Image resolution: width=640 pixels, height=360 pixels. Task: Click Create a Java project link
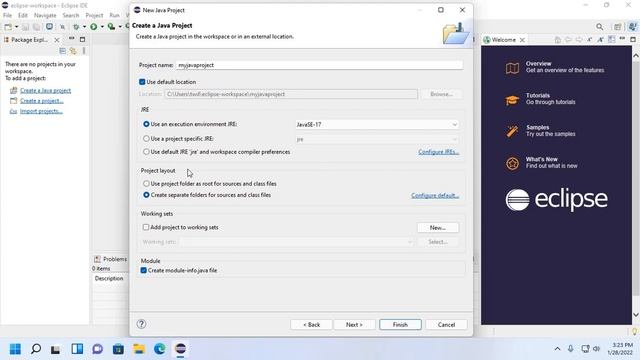[x=45, y=91]
